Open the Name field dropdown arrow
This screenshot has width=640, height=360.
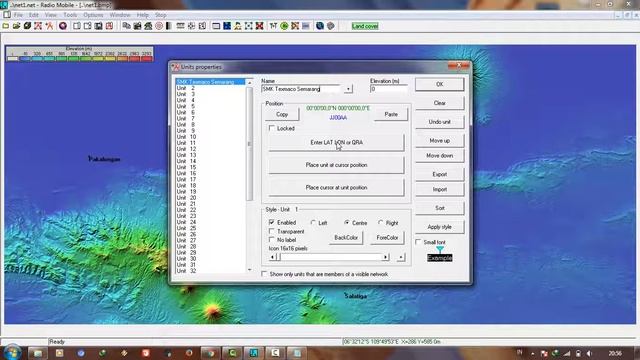[x=348, y=89]
